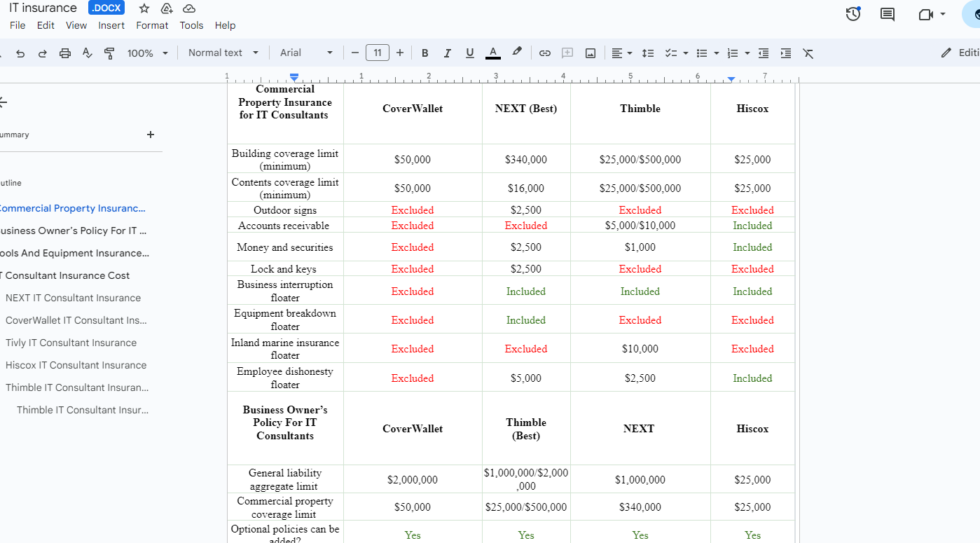Clear formatting
This screenshot has width=980, height=543.
pyautogui.click(x=808, y=53)
